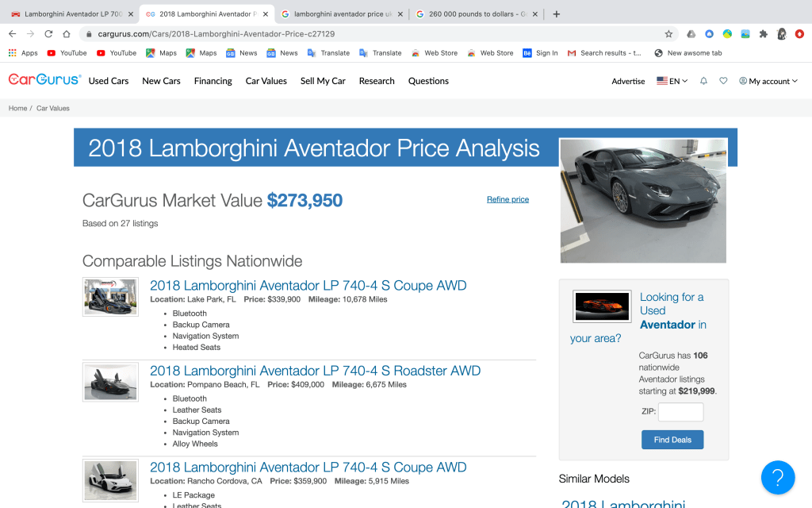Switch to the 260 000 pounds to dollars tab
The width and height of the screenshot is (812, 508).
coord(477,14)
